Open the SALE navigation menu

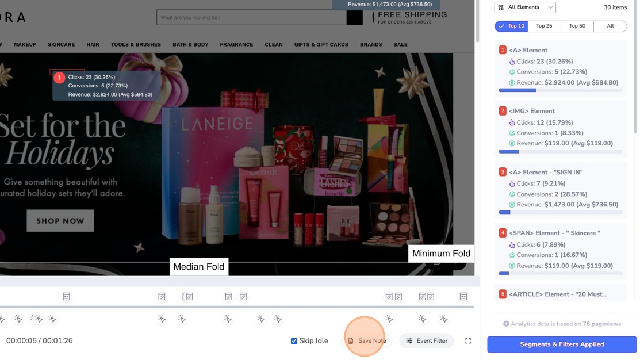tap(400, 44)
